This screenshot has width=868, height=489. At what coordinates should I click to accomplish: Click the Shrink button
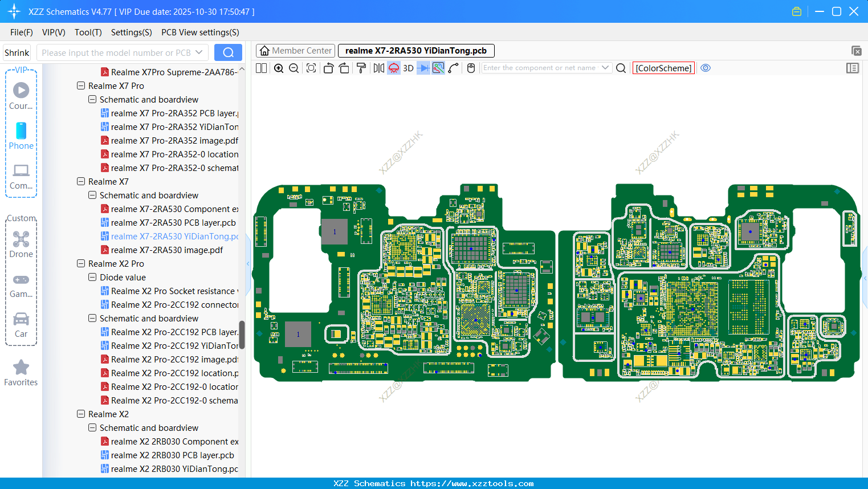[x=17, y=53]
